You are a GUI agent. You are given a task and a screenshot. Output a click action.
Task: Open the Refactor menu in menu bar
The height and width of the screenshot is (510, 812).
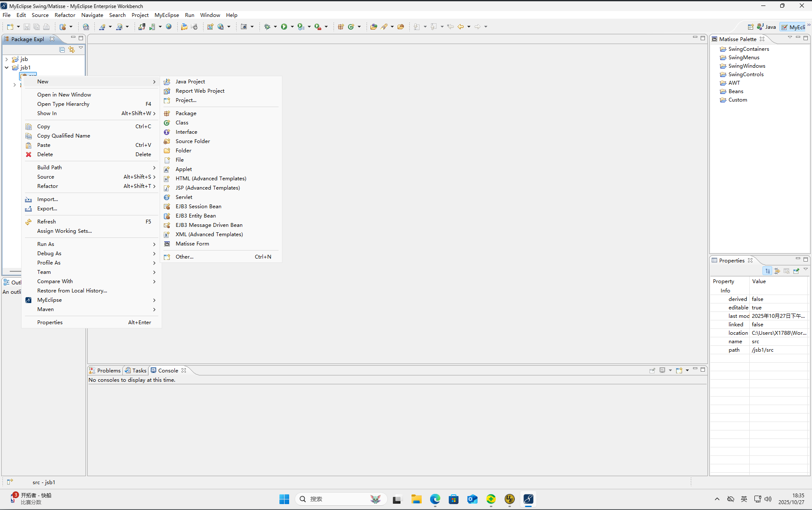tap(65, 15)
